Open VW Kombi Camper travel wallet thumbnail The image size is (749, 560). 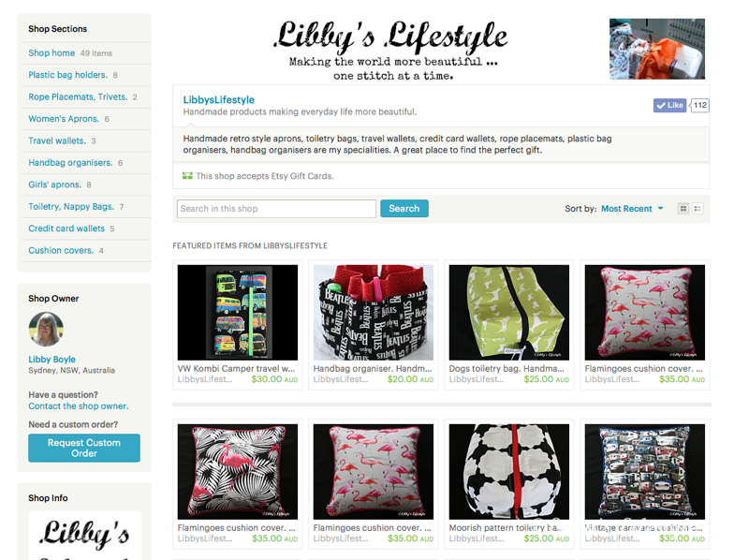click(238, 313)
